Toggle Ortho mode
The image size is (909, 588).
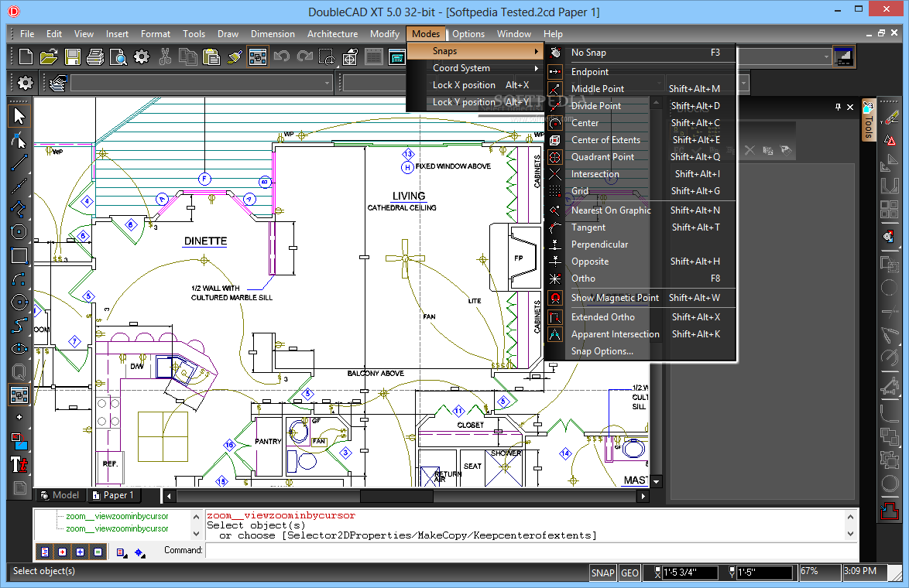tap(641, 279)
